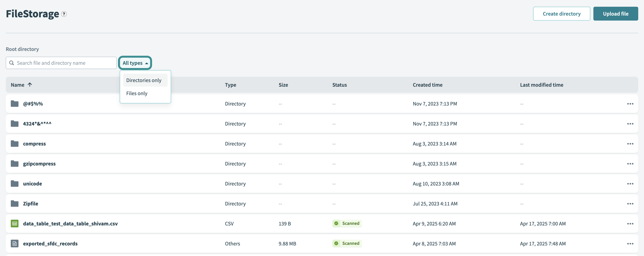Screen dimensions: 644x256
Task: Open actions dropdown on data_table_test_data_table_shivam.csv row
Action: (631, 223)
